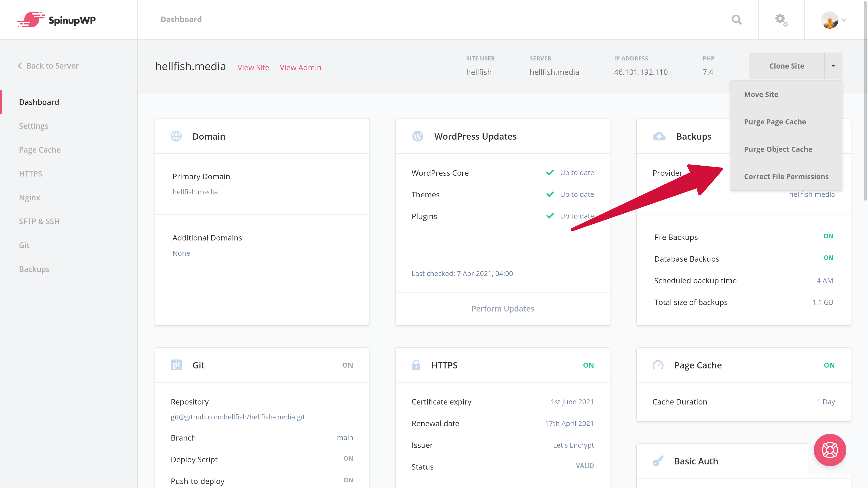This screenshot has width=868, height=488.
Task: Open Page Cache in the sidebar
Action: (40, 150)
